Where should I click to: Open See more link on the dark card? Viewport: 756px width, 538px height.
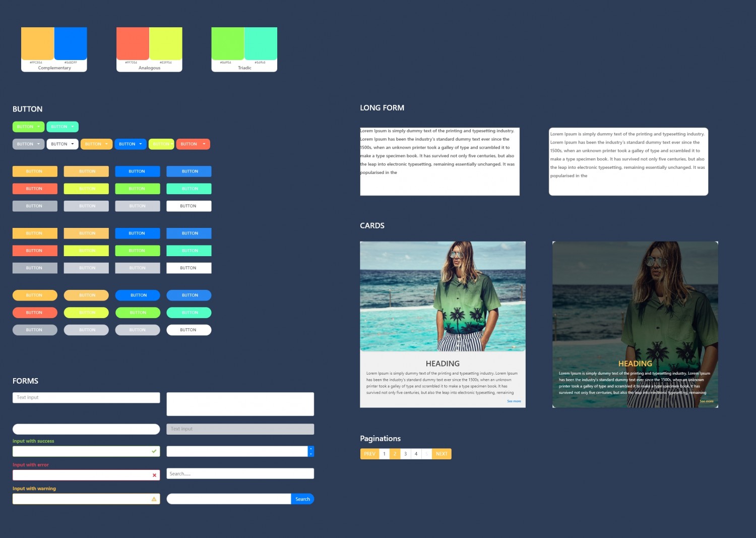(707, 401)
